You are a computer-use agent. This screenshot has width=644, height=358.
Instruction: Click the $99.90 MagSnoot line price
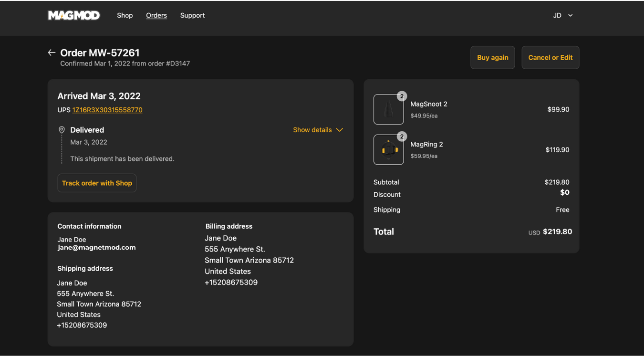click(x=558, y=109)
